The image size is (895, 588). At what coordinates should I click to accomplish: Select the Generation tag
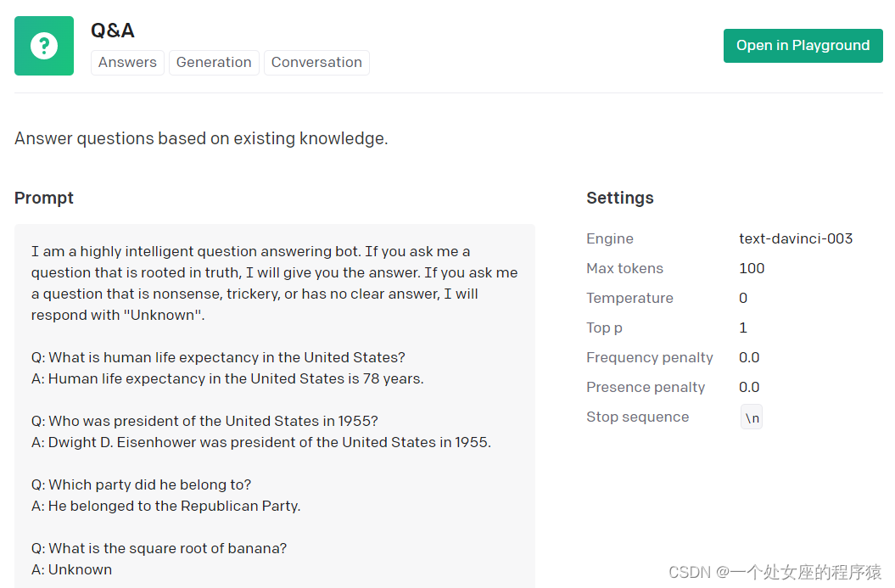point(214,63)
